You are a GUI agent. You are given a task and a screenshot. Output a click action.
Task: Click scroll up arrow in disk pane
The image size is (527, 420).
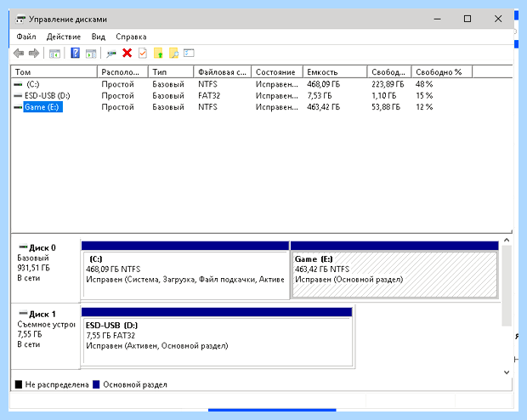[507, 240]
